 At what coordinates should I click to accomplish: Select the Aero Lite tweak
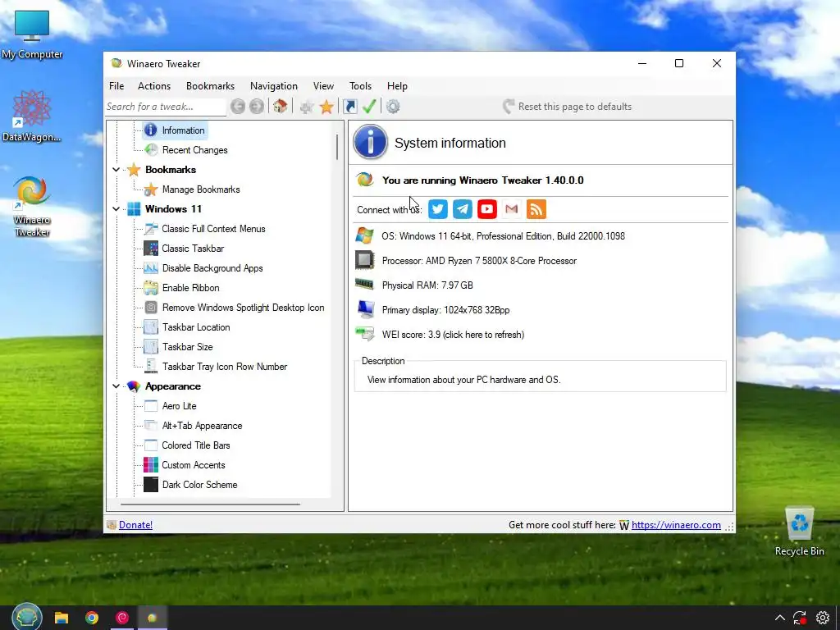click(179, 406)
